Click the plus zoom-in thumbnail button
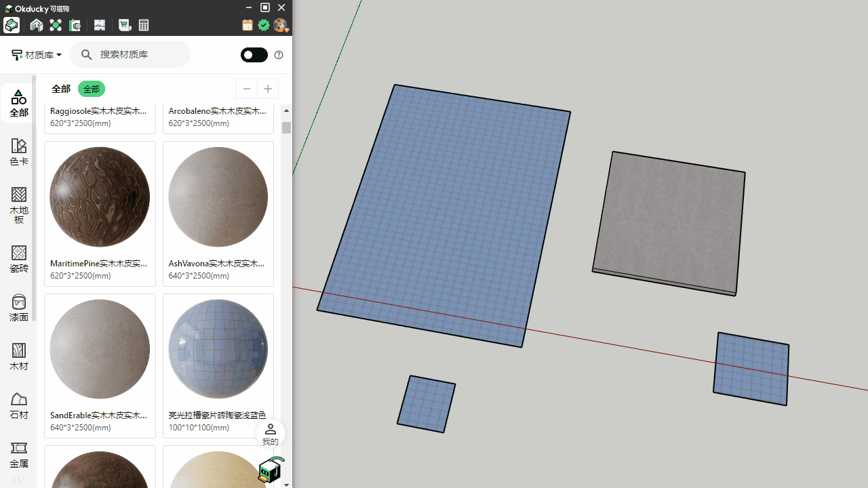The width and height of the screenshot is (868, 488). 268,89
